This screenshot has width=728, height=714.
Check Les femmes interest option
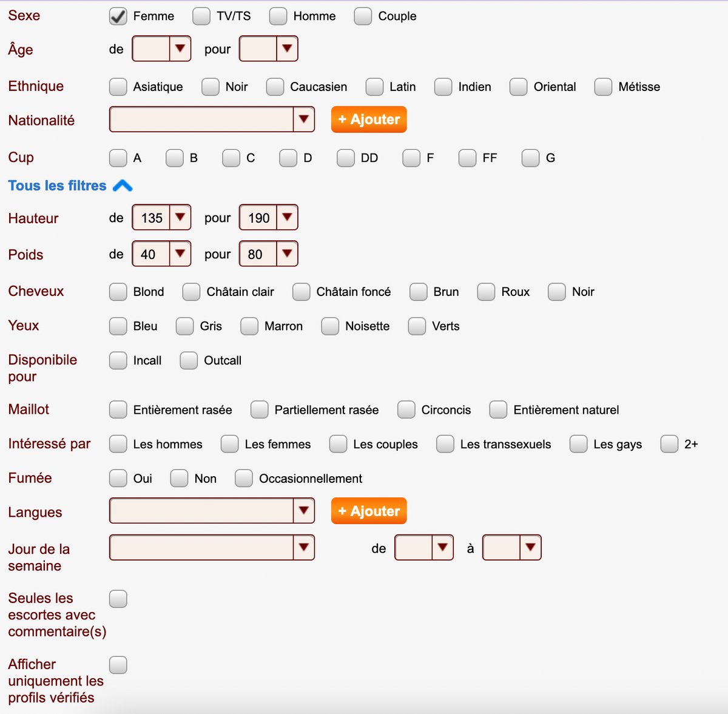[x=230, y=444]
